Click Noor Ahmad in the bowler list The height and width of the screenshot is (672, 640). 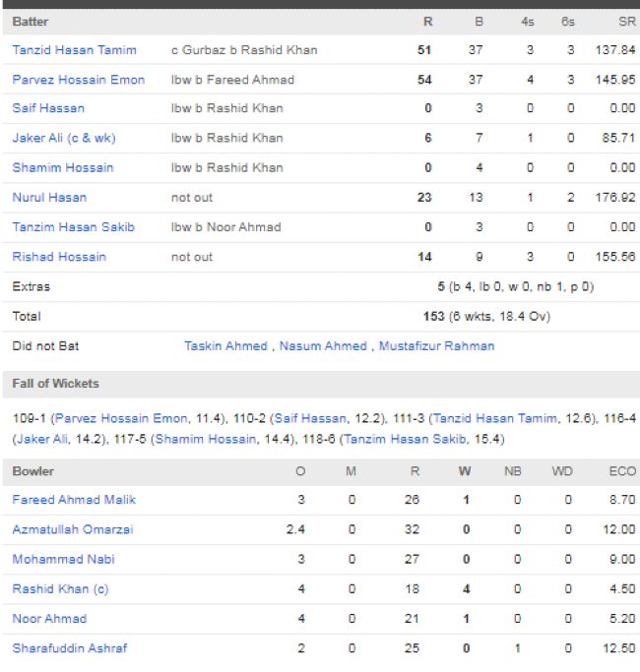pos(49,619)
